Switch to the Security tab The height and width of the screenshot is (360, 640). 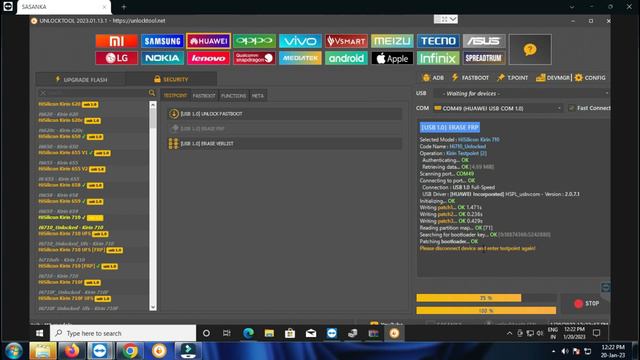pyautogui.click(x=171, y=79)
